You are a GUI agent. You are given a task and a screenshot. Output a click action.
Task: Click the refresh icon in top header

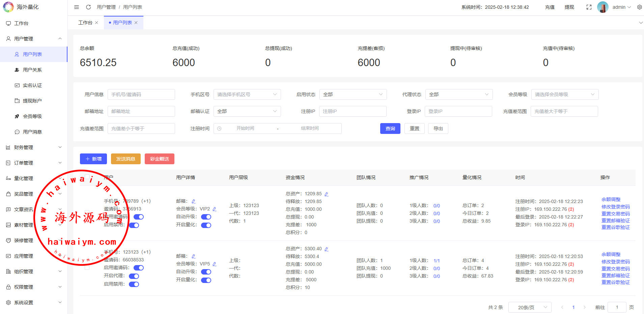tap(88, 7)
